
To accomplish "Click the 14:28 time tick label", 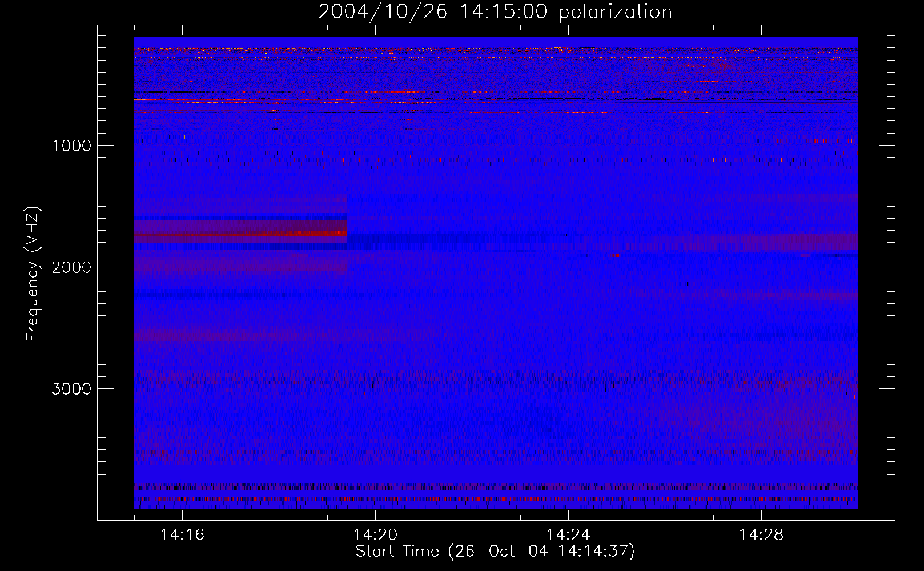I will coord(761,535).
